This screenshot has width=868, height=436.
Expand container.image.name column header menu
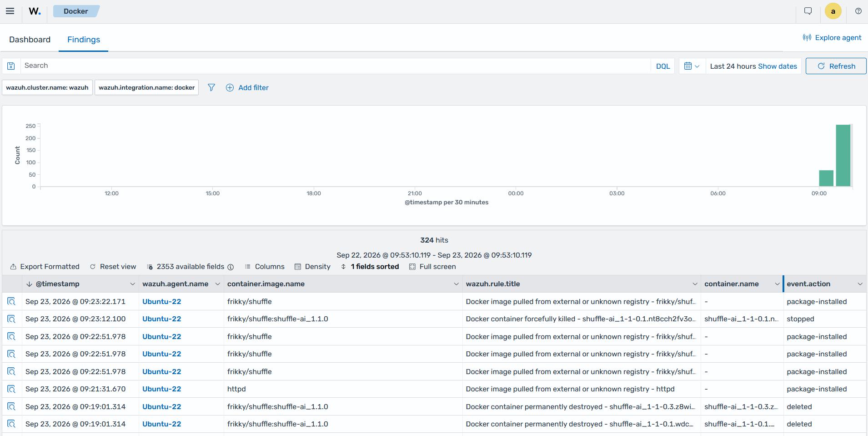point(456,284)
